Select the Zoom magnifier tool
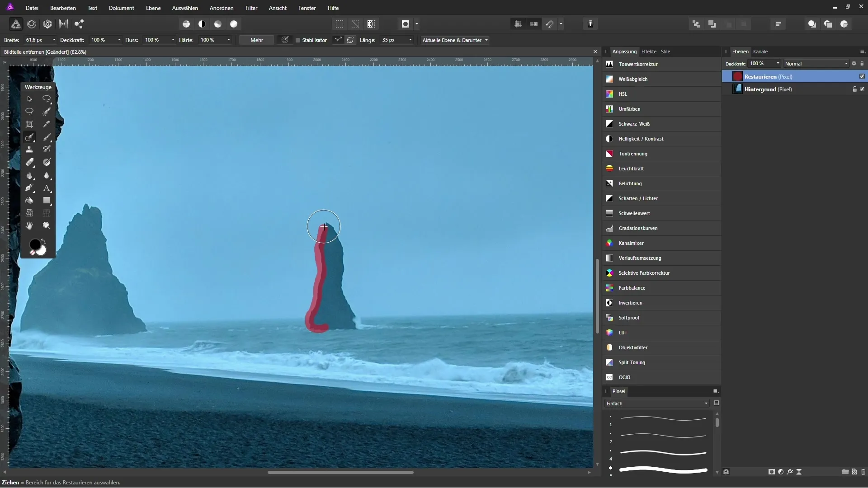 pyautogui.click(x=47, y=225)
